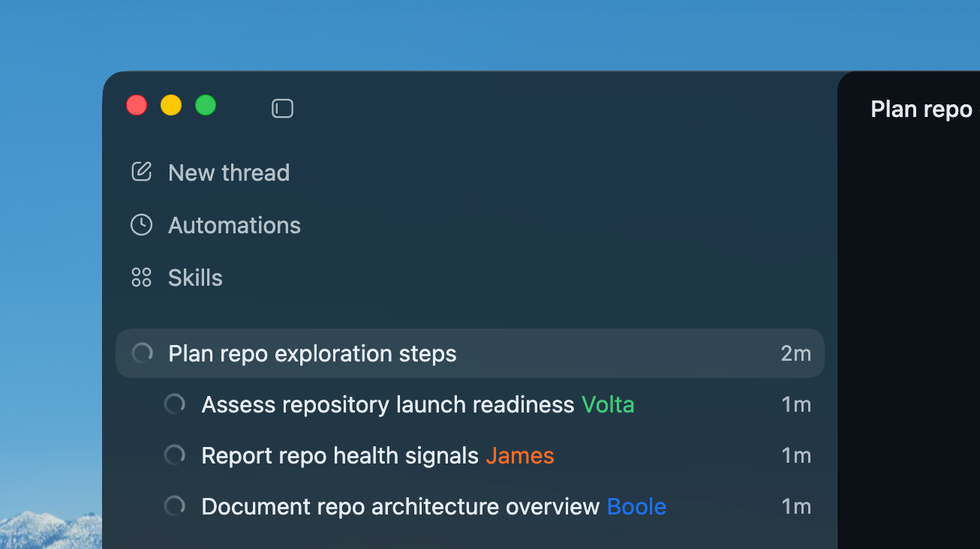This screenshot has height=549, width=980.
Task: Click the James agent label
Action: pos(520,454)
